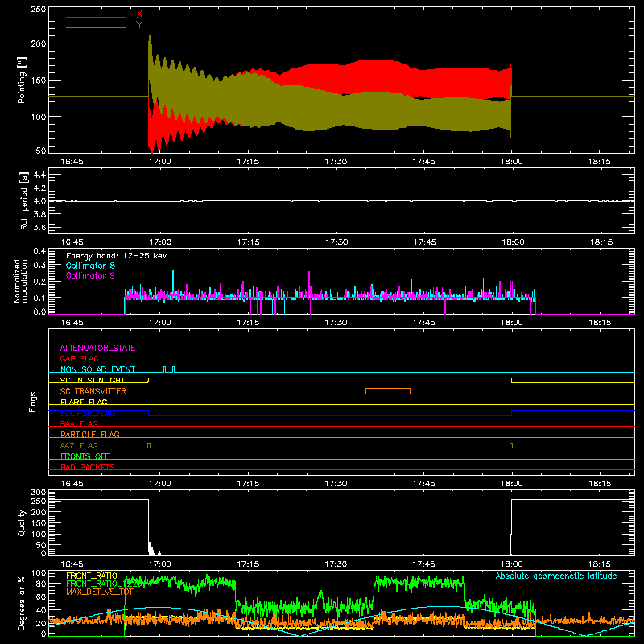The height and width of the screenshot is (644, 644).
Task: Click the yellow FRONT_RATIO legend label
Action: pos(92,576)
